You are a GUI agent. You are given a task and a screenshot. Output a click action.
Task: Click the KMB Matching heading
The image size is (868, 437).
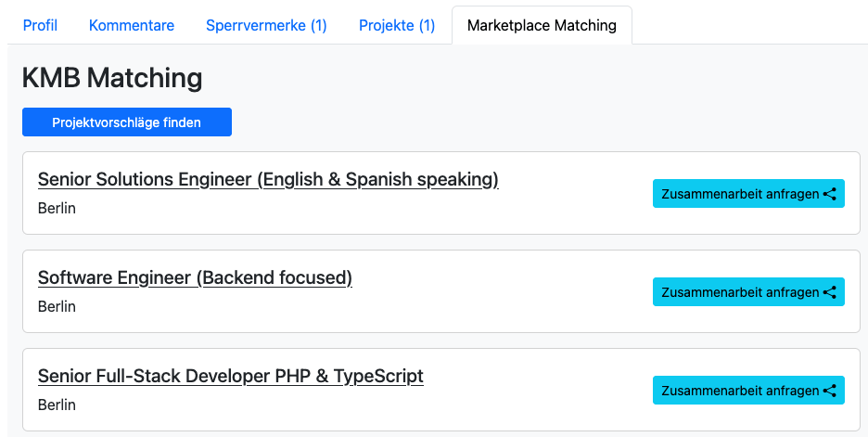click(x=111, y=78)
